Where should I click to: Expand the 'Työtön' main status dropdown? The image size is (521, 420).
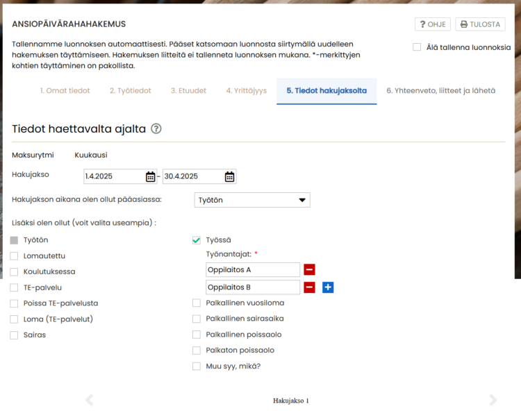tap(252, 200)
